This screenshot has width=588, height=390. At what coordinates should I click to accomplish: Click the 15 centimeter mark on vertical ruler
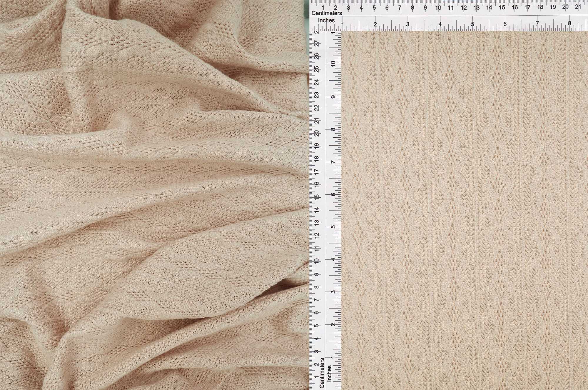pyautogui.click(x=316, y=197)
